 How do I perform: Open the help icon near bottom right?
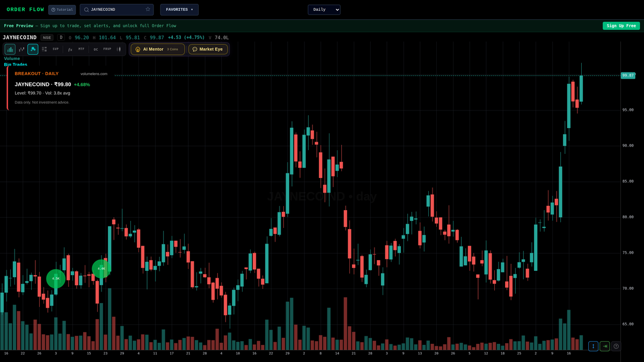coord(616,346)
